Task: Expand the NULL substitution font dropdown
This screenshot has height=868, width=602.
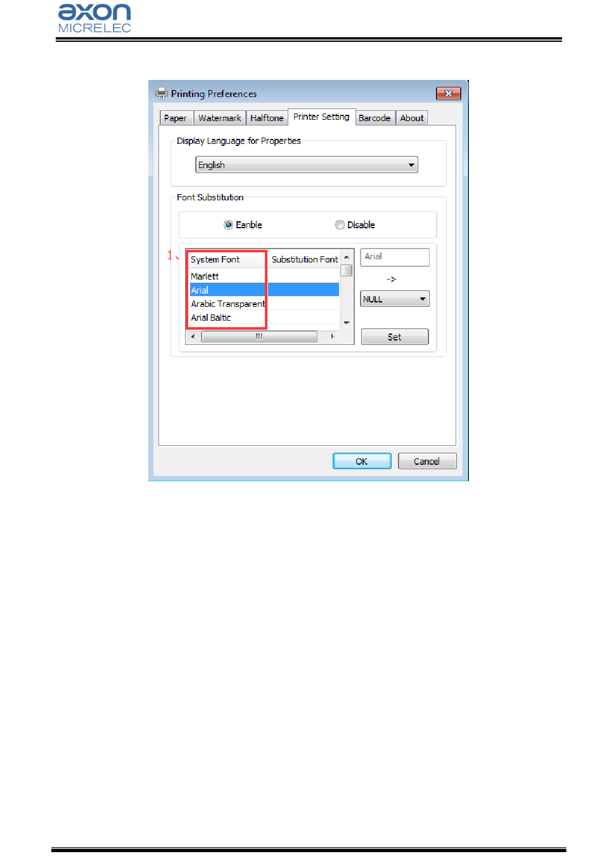Action: point(395,299)
